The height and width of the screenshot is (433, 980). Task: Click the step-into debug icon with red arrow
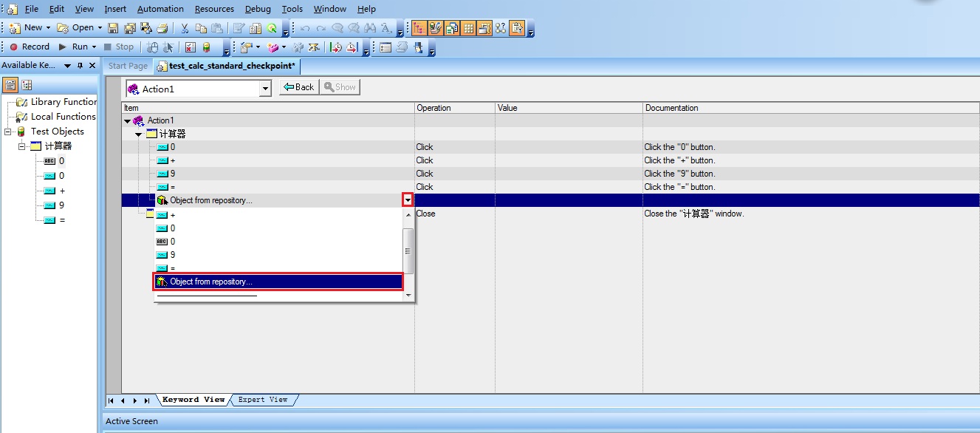click(335, 47)
